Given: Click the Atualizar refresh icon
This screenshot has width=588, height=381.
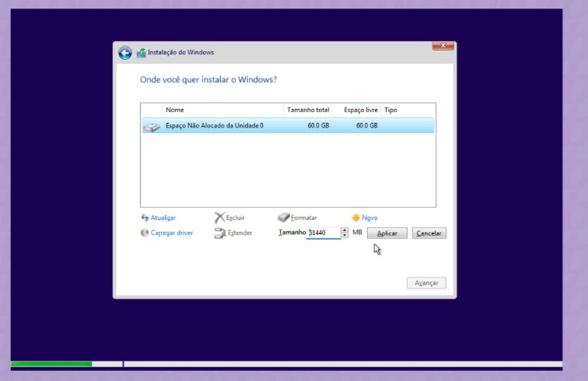Looking at the screenshot, I should pos(145,218).
